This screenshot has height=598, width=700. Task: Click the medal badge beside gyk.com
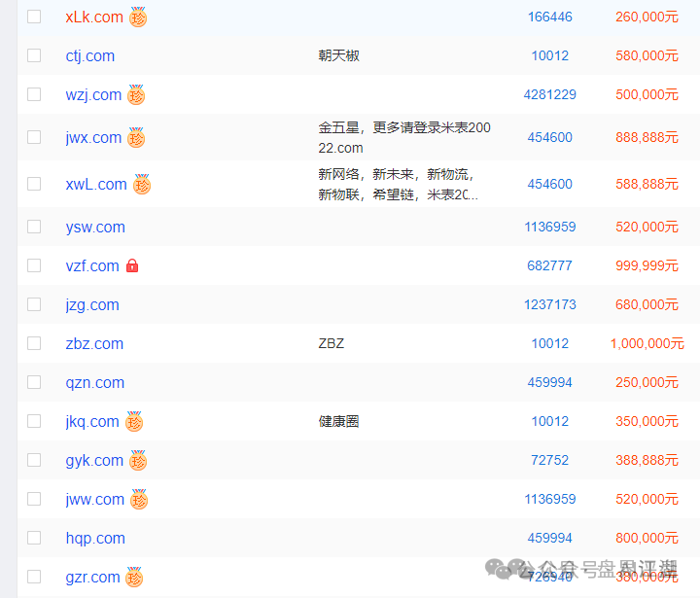pos(138,461)
